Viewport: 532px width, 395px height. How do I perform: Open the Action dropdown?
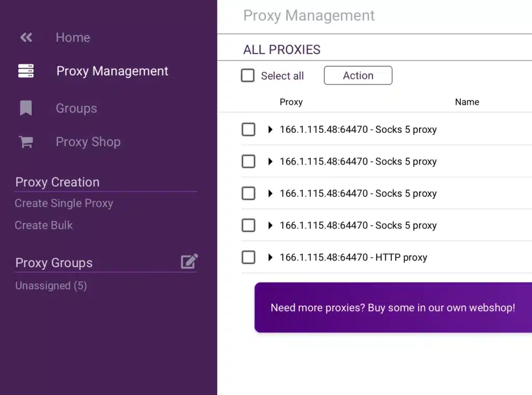(357, 75)
